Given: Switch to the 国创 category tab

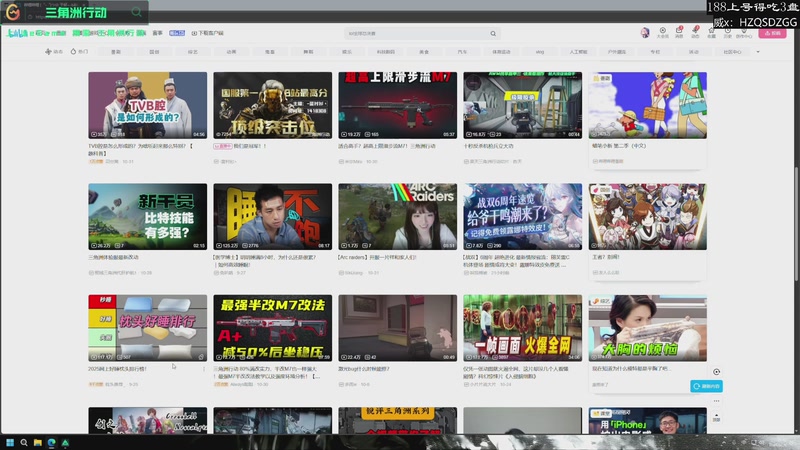Looking at the screenshot, I should tap(154, 52).
